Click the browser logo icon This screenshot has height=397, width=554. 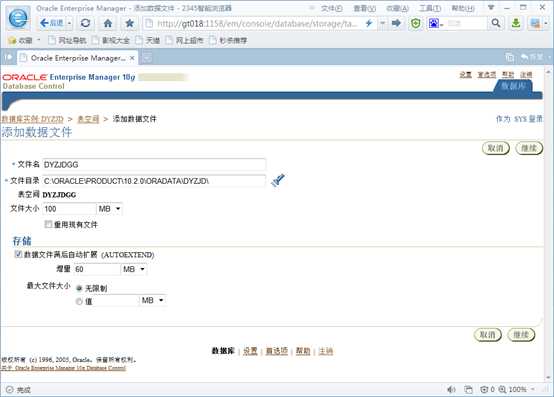(x=18, y=18)
